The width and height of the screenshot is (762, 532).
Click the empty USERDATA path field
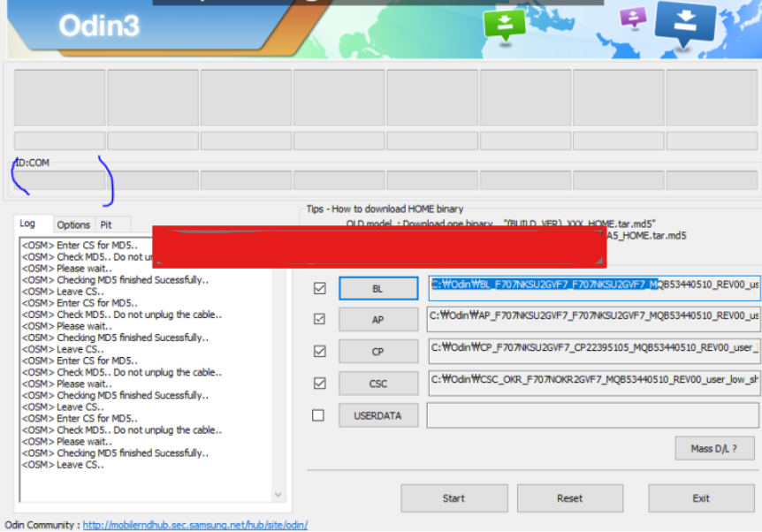point(593,415)
